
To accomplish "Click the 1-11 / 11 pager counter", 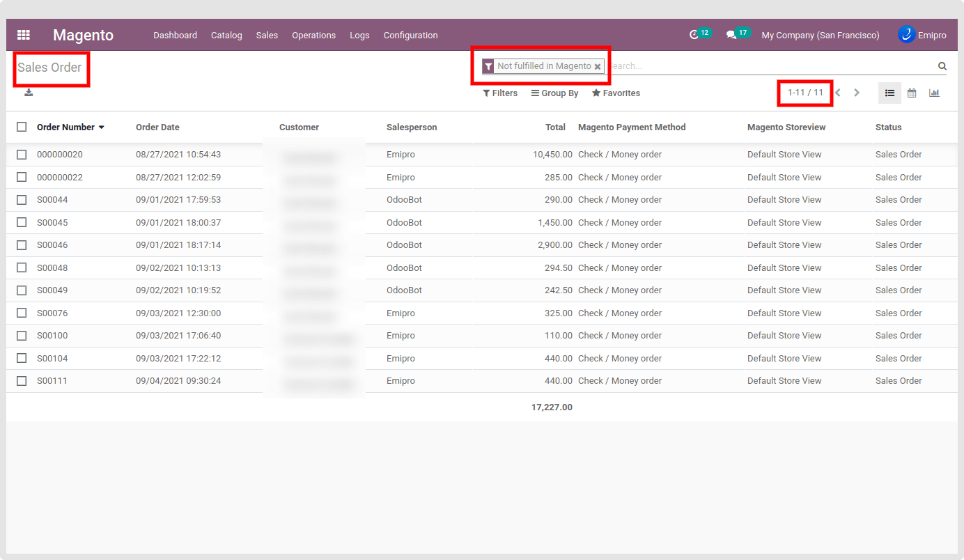I will coord(805,93).
